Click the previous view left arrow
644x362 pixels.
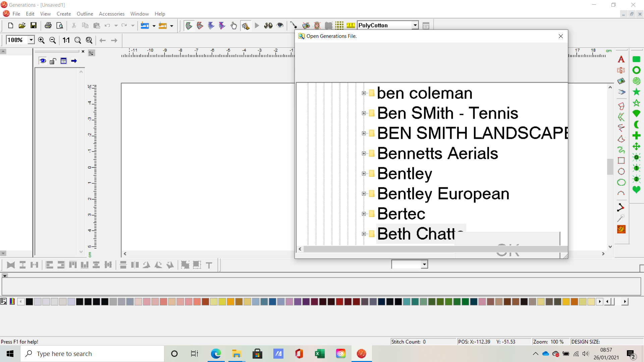click(103, 41)
